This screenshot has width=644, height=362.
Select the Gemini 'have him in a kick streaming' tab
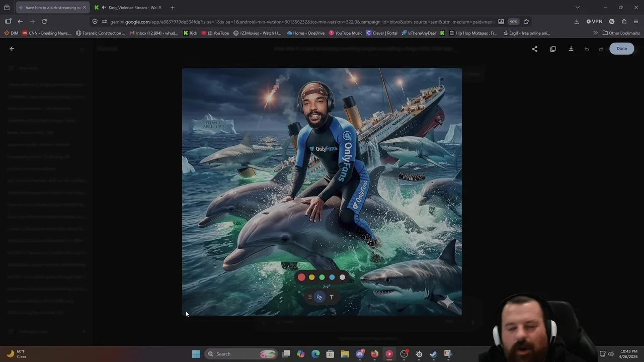52,8
